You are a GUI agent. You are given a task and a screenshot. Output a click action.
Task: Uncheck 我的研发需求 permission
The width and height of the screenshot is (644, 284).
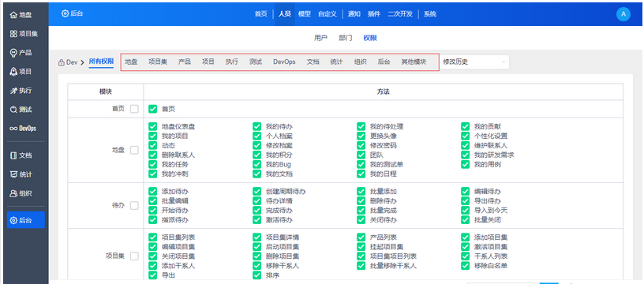click(466, 155)
